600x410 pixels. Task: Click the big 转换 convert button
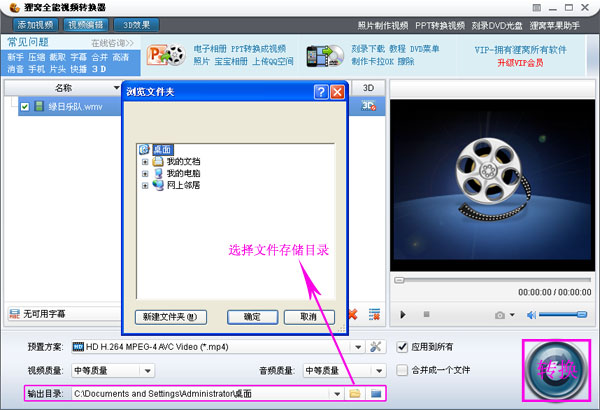[556, 370]
